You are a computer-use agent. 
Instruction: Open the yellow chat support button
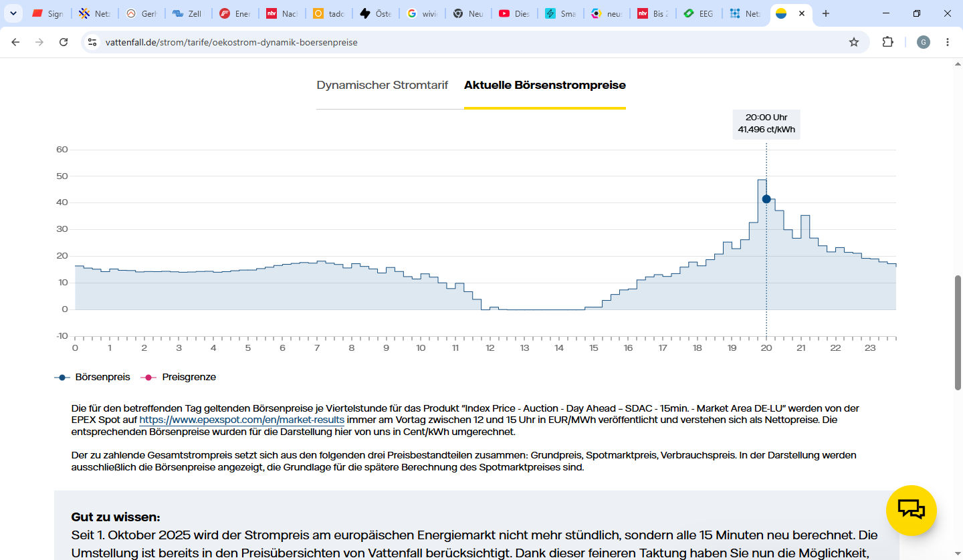(x=912, y=511)
